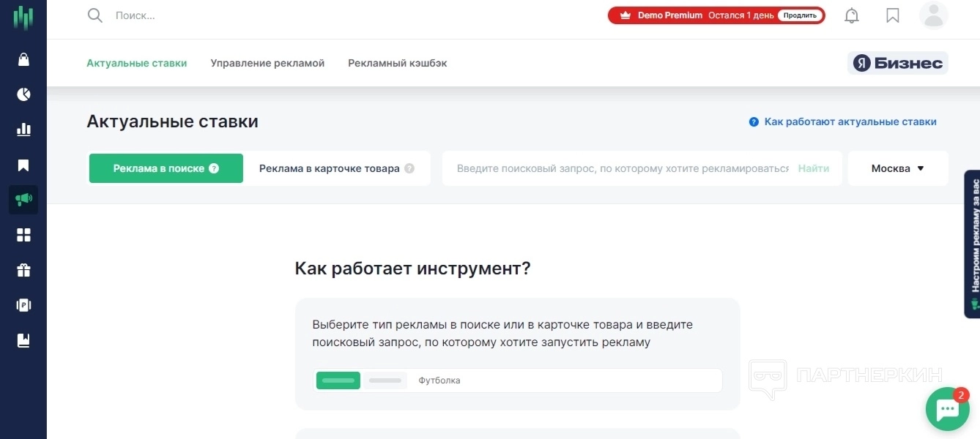The height and width of the screenshot is (439, 980).
Task: Click the green bars logo in sidebar
Action: click(23, 18)
